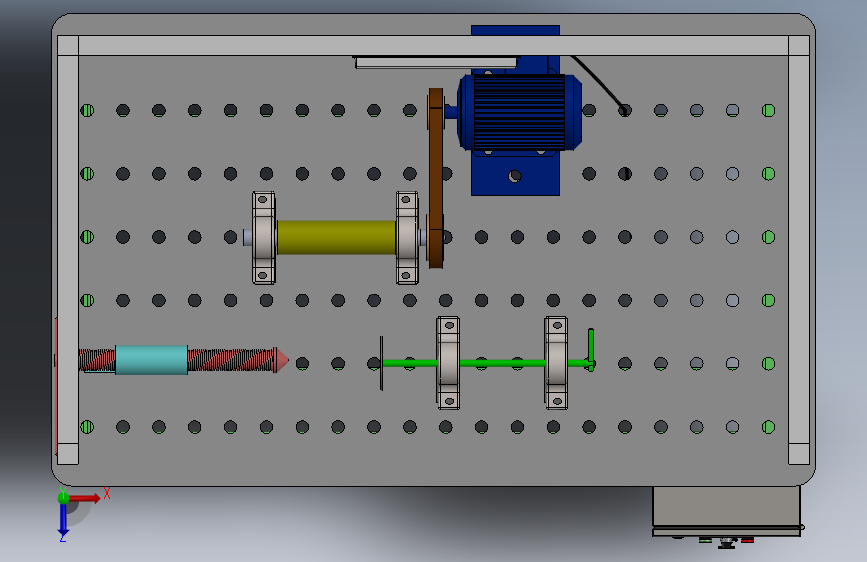Screen dimensions: 867x562
Task: Select right bearing block on yellow shaft
Action: coord(408,238)
